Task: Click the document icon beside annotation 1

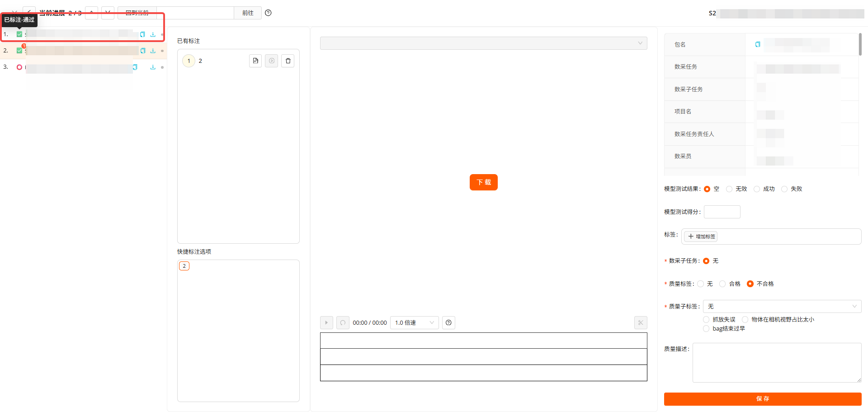Action: 255,61
